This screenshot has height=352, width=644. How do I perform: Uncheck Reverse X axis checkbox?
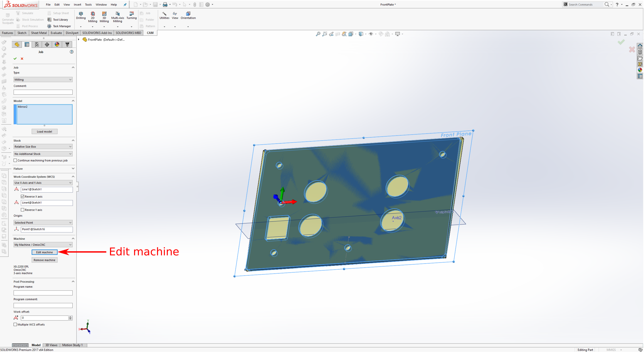click(x=23, y=196)
